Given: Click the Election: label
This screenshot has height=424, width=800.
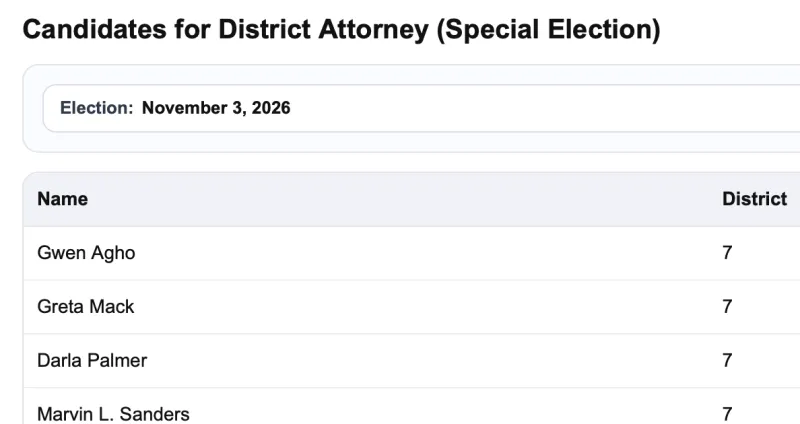Looking at the screenshot, I should click(x=96, y=108).
